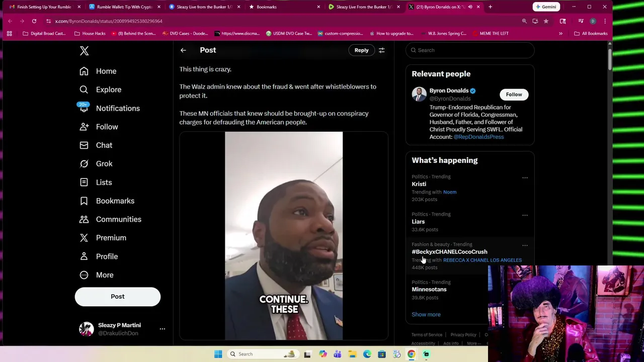Viewport: 644px width, 362px height.
Task: Bookmark this page with the star icon
Action: pos(546,21)
